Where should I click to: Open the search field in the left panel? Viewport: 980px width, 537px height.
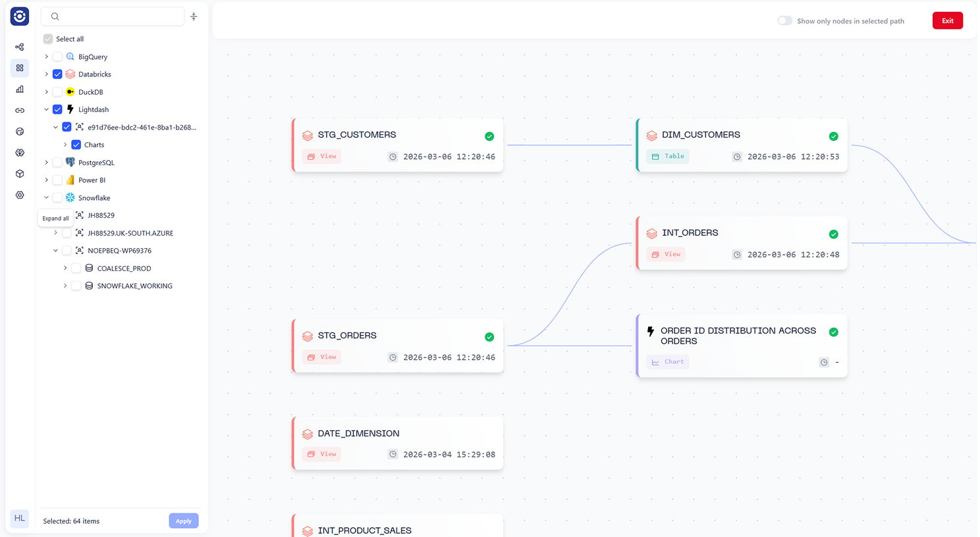(x=112, y=16)
